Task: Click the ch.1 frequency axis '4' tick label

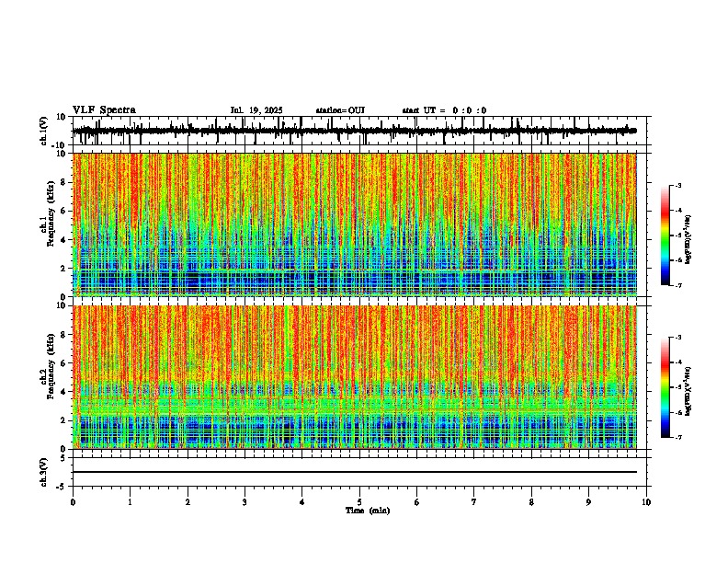Action: click(x=64, y=240)
